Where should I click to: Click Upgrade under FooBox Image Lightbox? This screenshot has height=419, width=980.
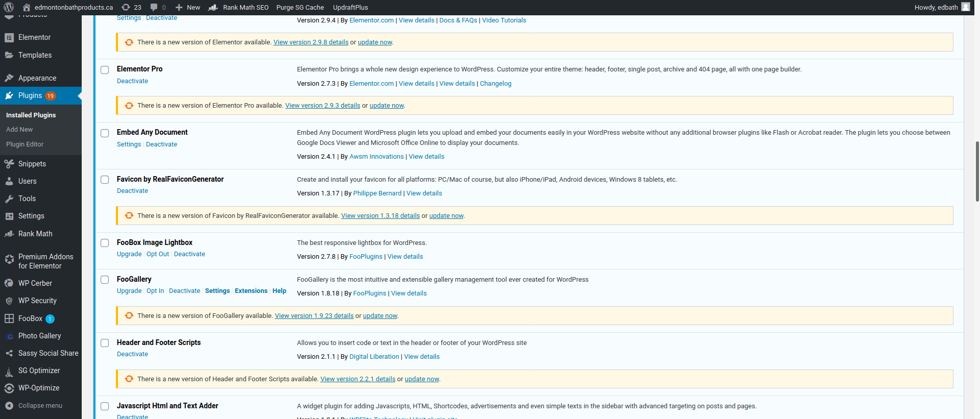(x=129, y=254)
